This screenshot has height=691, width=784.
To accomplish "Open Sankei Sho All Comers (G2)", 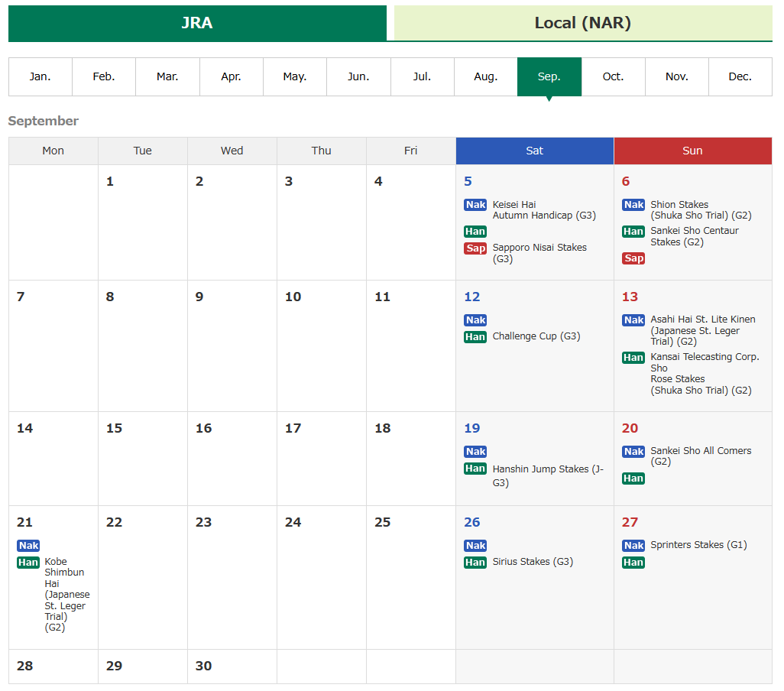I will tap(701, 456).
